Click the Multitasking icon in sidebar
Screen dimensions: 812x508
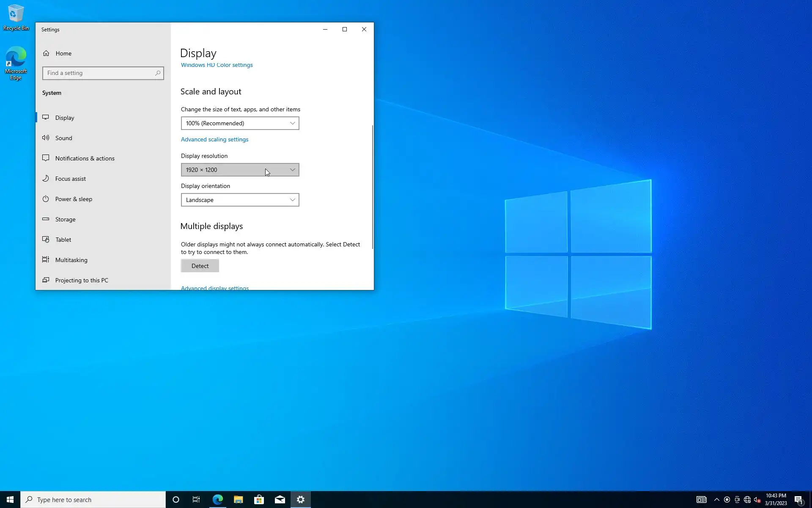(x=46, y=260)
